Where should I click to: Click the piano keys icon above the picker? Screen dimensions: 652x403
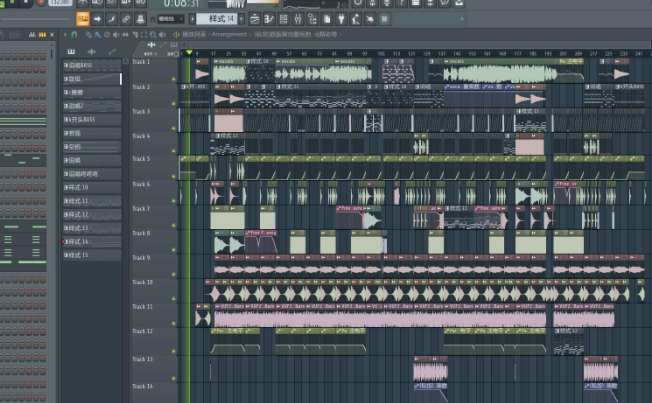click(x=72, y=52)
